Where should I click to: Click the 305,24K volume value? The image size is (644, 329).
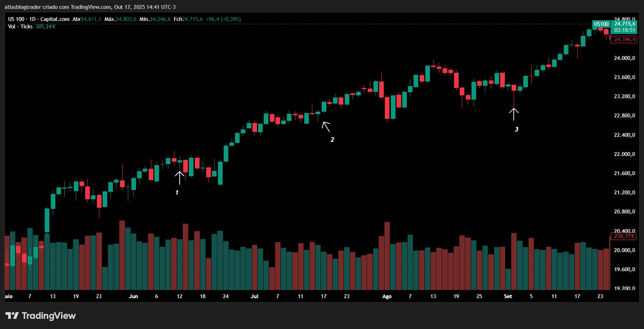pos(45,27)
